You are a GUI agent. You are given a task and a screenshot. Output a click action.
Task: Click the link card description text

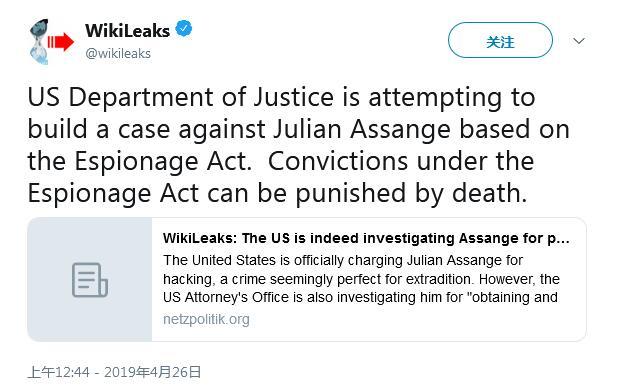[361, 279]
